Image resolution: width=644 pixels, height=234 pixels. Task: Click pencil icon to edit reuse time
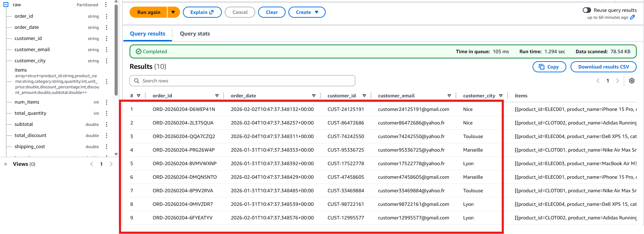click(x=633, y=17)
